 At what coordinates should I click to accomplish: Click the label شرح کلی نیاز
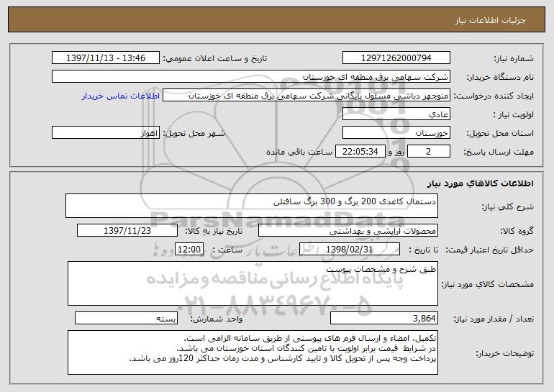tap(508, 207)
